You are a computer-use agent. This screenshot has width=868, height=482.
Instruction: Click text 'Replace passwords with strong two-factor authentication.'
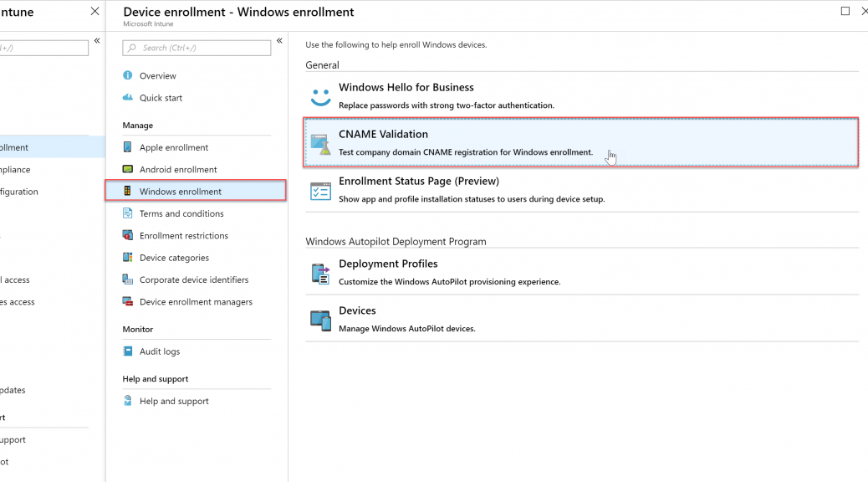click(x=447, y=105)
